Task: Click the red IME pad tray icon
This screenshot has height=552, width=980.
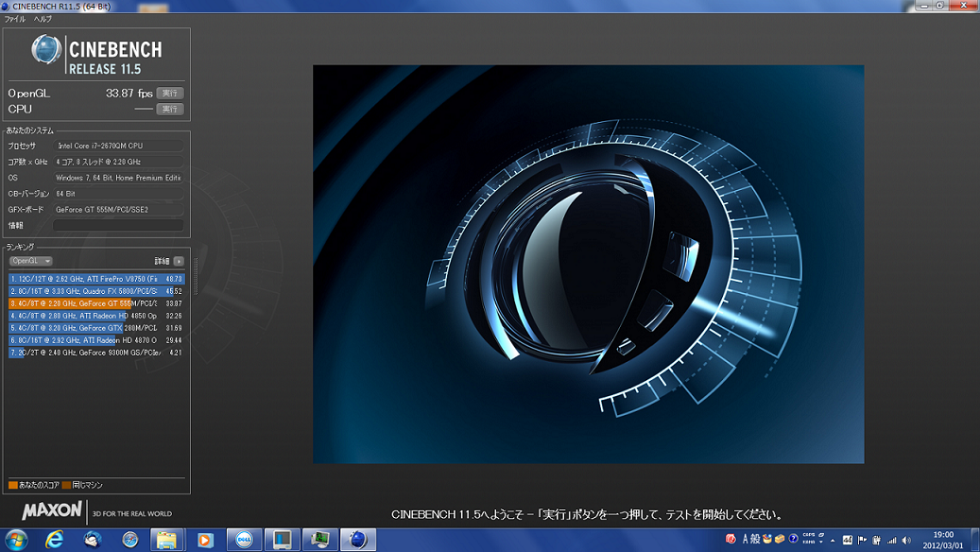Action: pyautogui.click(x=731, y=539)
